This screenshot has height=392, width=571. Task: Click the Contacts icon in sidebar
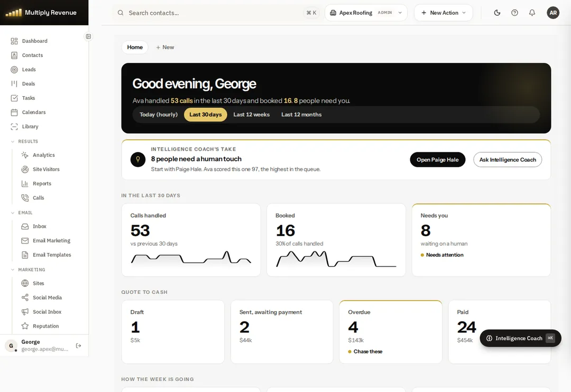coord(14,55)
